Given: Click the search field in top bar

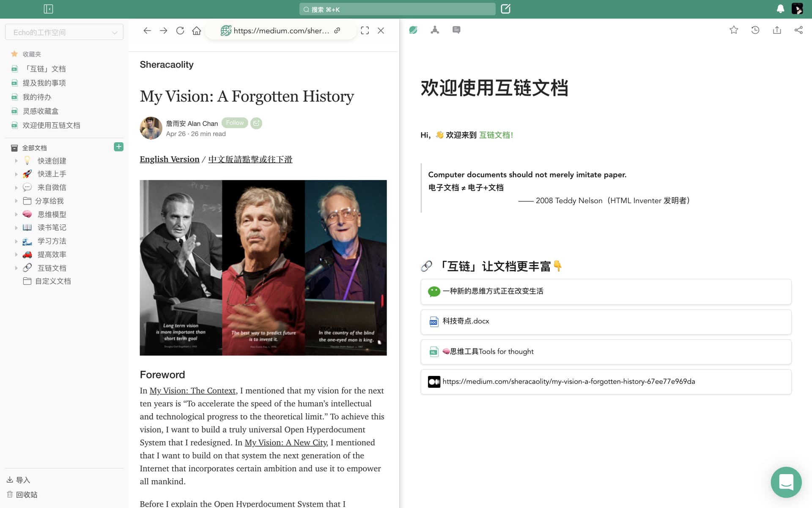Looking at the screenshot, I should click(398, 9).
